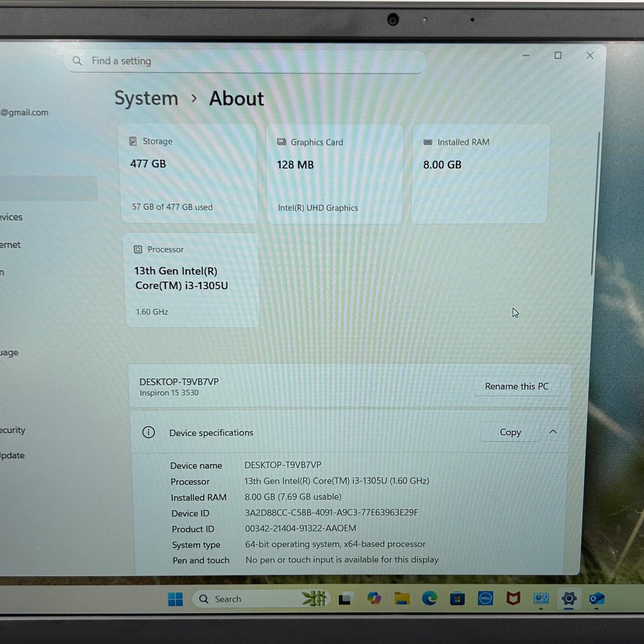Copy the device specifications
This screenshot has height=644, width=644.
510,432
